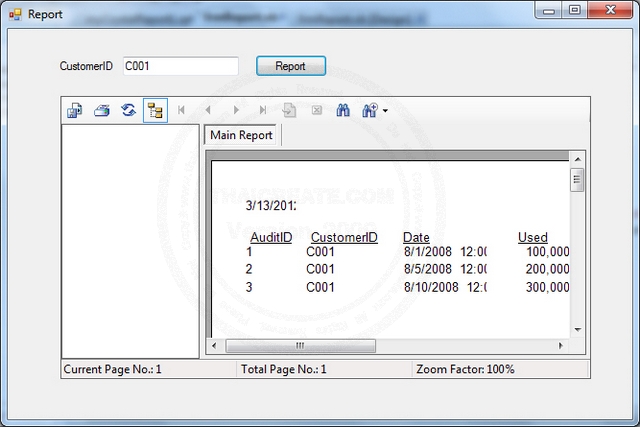
Task: Click the horizontal scrollbar right arrow
Action: coord(561,346)
